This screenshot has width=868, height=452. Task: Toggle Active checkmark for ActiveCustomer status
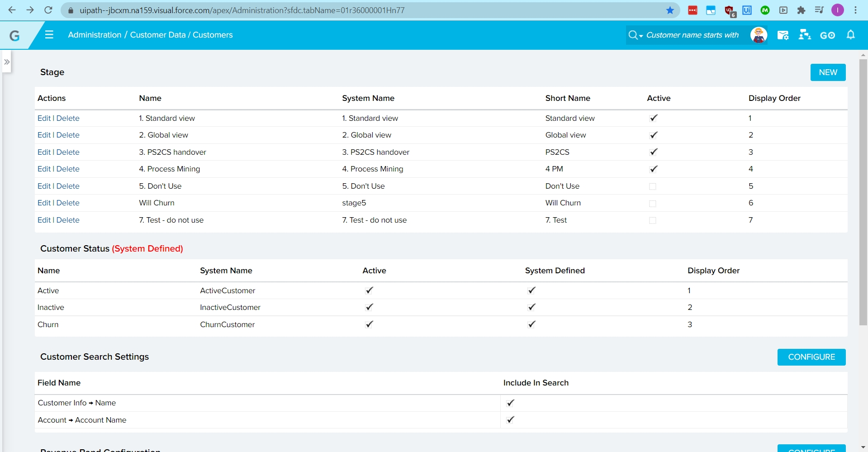(369, 290)
